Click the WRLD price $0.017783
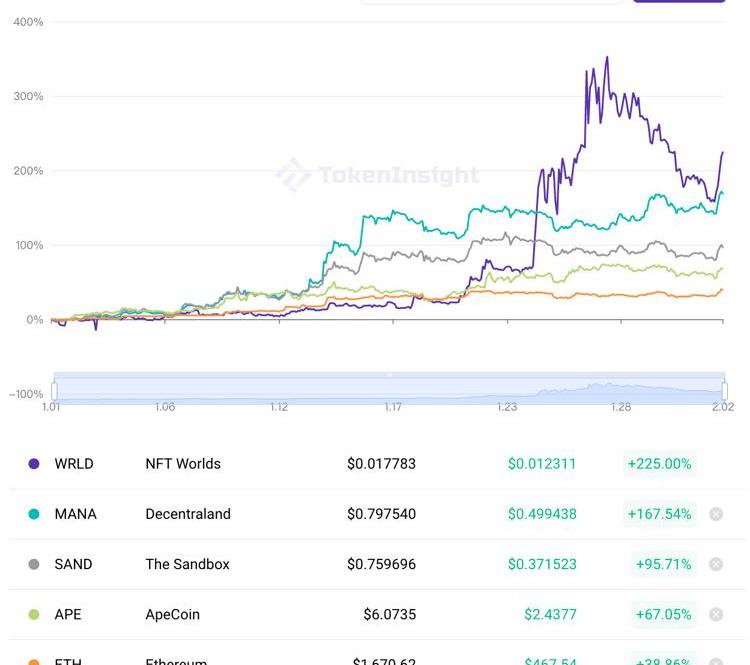This screenshot has width=750, height=665. pos(381,464)
